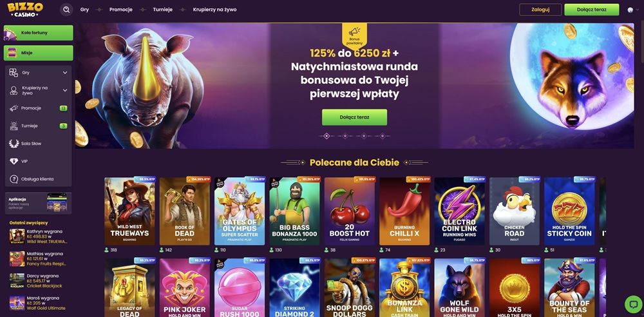Open the Koło fortuny button
Image resolution: width=644 pixels, height=317 pixels.
click(x=39, y=33)
